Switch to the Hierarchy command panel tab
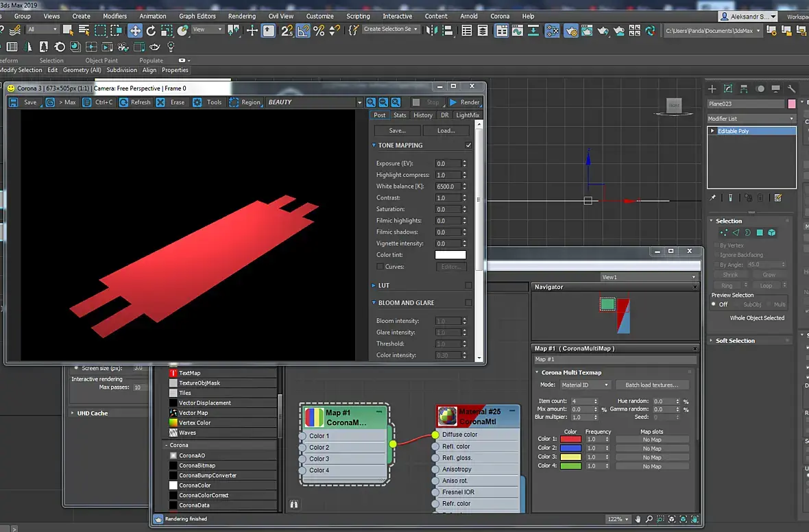Image resolution: width=809 pixels, height=532 pixels. tap(744, 88)
